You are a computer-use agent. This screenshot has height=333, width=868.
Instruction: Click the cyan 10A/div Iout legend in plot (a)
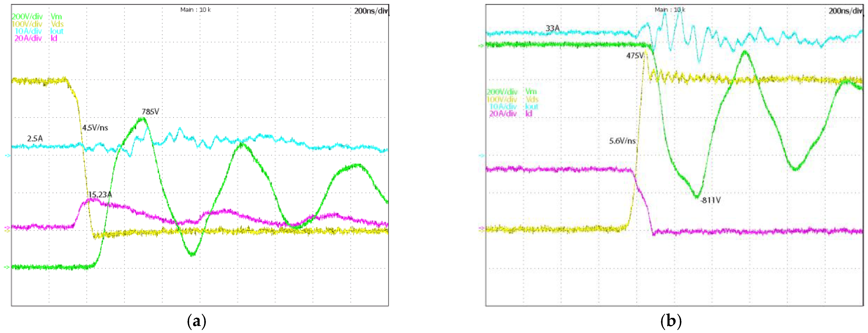point(39,31)
